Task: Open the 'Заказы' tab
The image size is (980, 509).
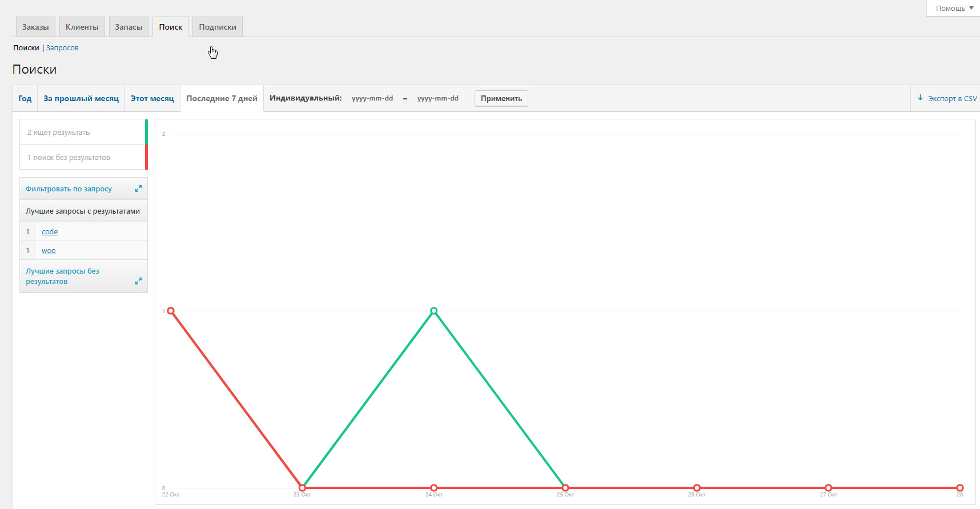Action: (x=35, y=27)
